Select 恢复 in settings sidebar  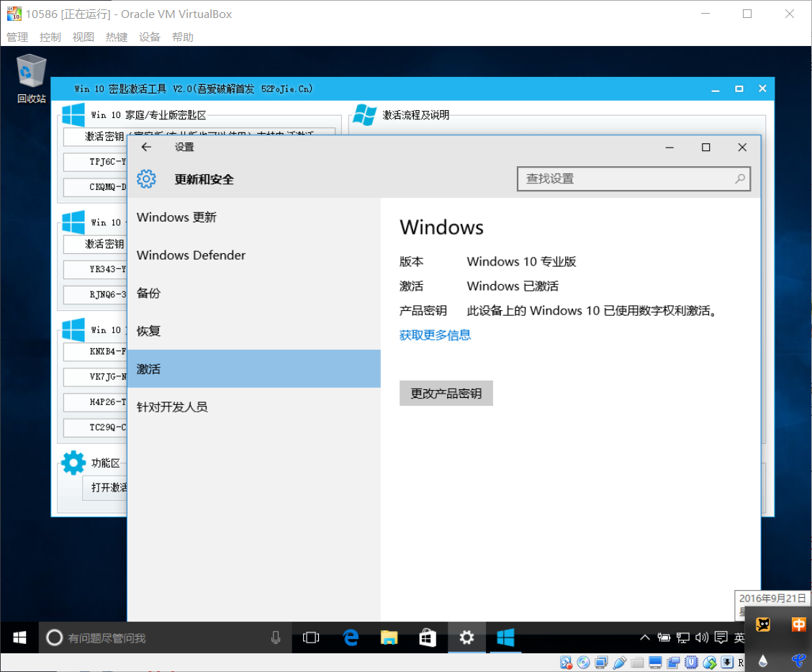253,331
